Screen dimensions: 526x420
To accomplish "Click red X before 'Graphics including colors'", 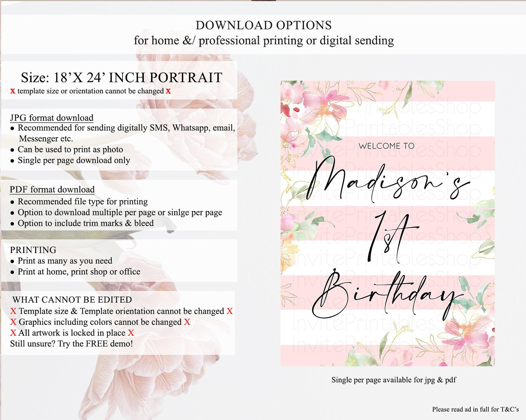I will 13,322.
